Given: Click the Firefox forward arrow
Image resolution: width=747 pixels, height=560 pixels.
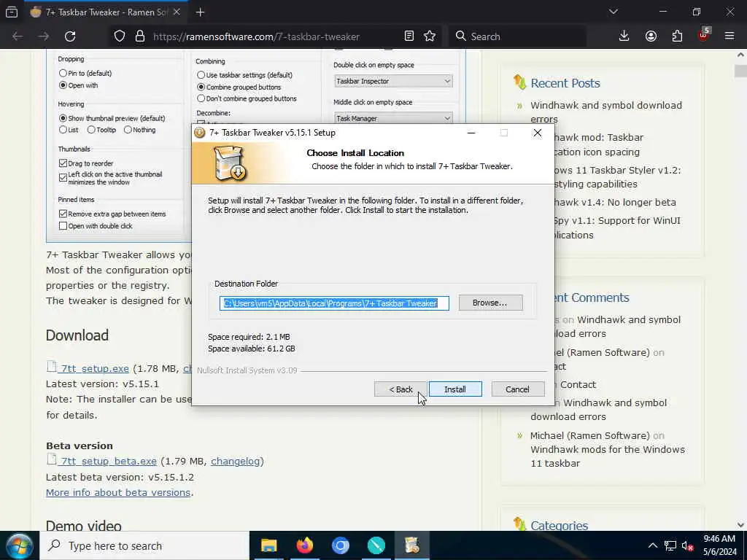Looking at the screenshot, I should coord(44,36).
